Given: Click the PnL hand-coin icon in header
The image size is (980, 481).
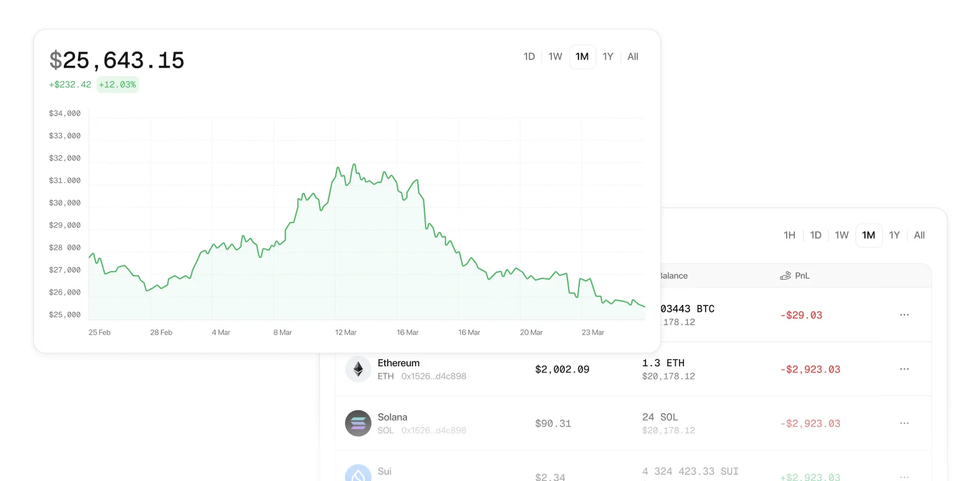Looking at the screenshot, I should [785, 276].
